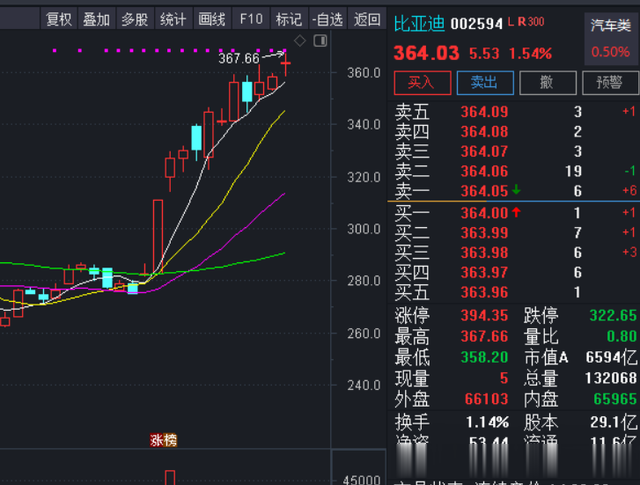The height and width of the screenshot is (485, 640).
Task: Click 股本 value 29.1亿
Action: pyautogui.click(x=613, y=422)
